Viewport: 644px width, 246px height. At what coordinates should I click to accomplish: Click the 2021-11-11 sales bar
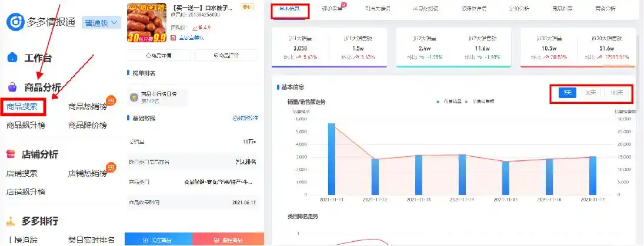tap(332, 159)
